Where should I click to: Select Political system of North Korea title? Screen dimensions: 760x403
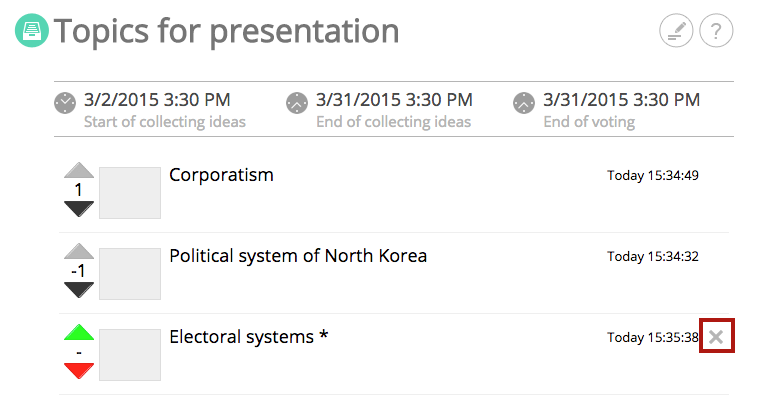(x=298, y=256)
